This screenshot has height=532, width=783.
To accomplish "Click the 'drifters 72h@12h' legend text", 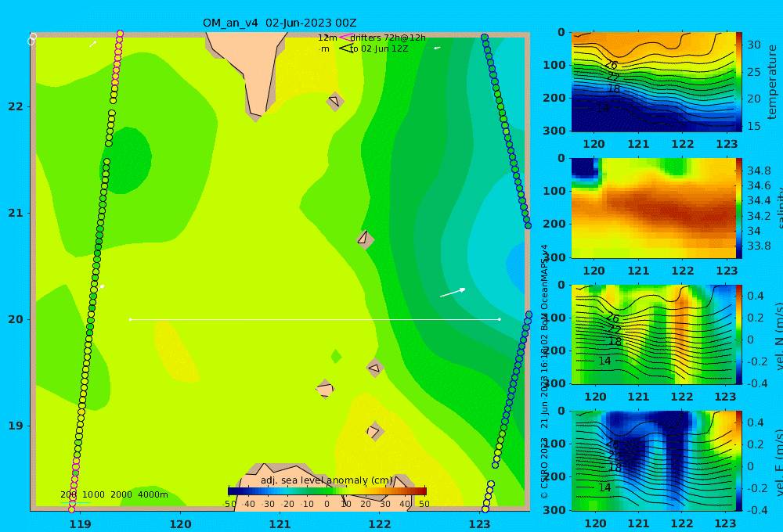I will (x=388, y=38).
